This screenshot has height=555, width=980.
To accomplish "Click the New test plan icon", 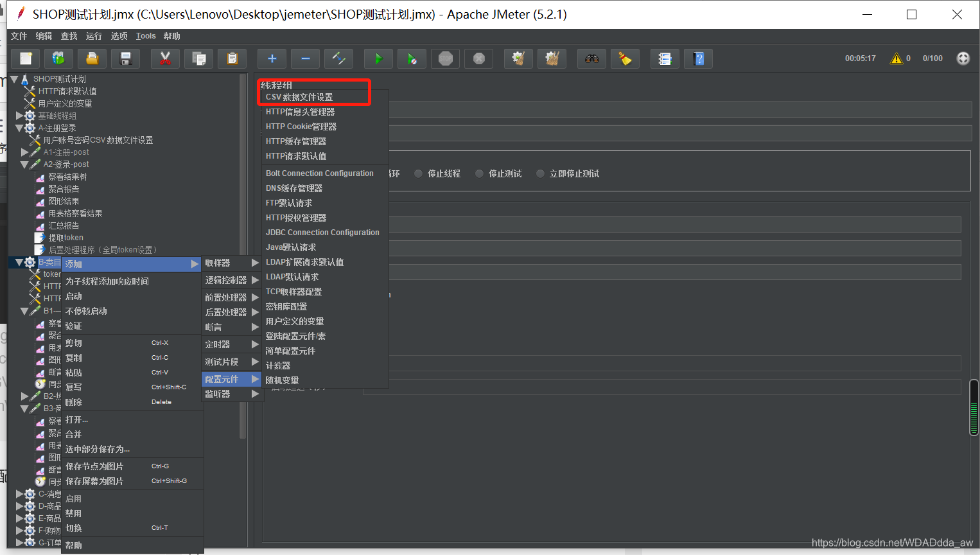I will (26, 58).
